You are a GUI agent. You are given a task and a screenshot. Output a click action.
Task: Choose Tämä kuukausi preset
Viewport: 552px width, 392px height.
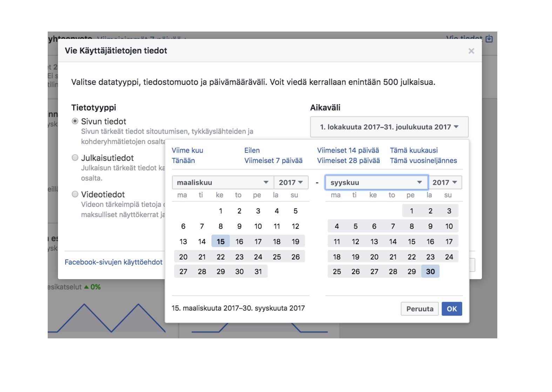click(x=414, y=150)
